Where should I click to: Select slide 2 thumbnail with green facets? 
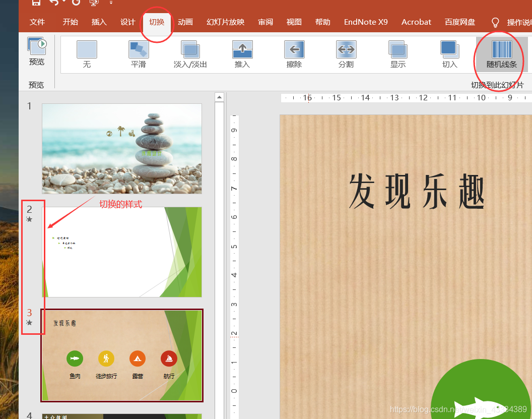(122, 252)
